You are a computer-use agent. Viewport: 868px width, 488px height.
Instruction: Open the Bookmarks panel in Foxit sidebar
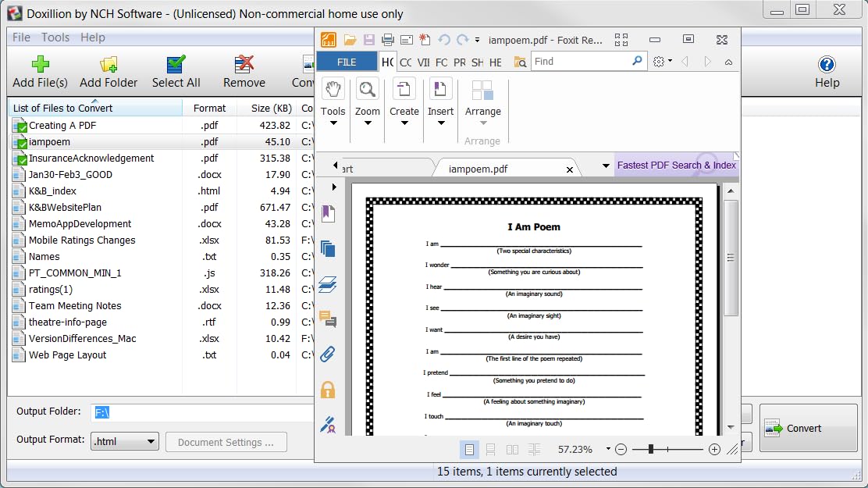pos(328,212)
